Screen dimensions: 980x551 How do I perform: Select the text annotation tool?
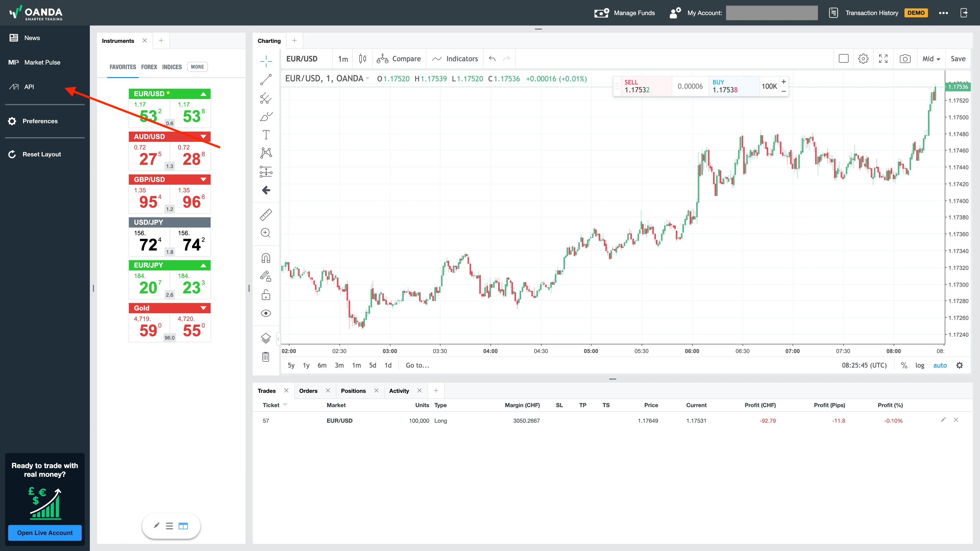pos(265,135)
